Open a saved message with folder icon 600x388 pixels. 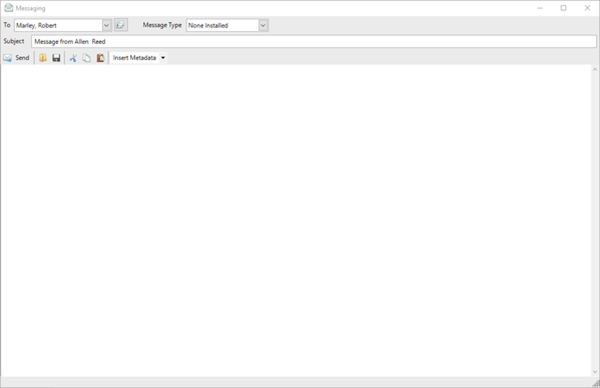[43, 58]
